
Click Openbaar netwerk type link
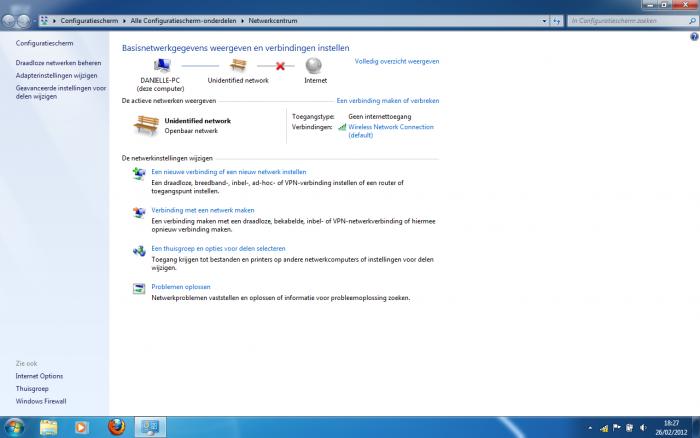pyautogui.click(x=191, y=131)
